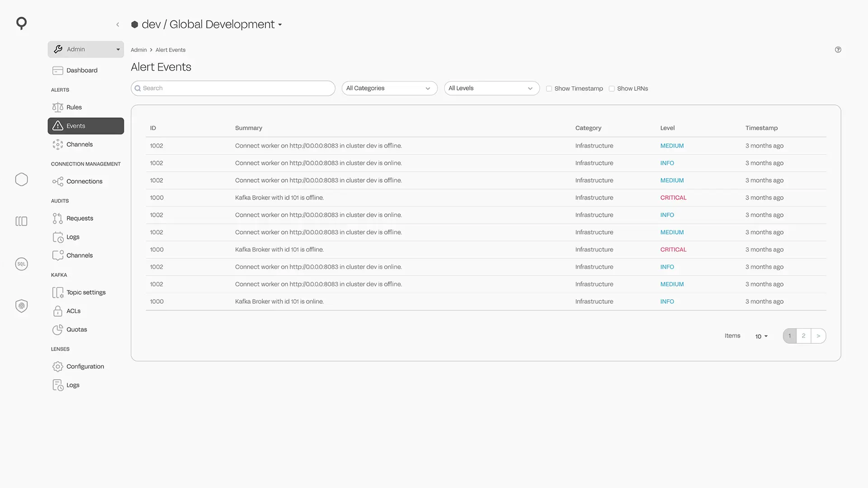Open the help question mark icon
Viewport: 868px width, 488px height.
838,50
